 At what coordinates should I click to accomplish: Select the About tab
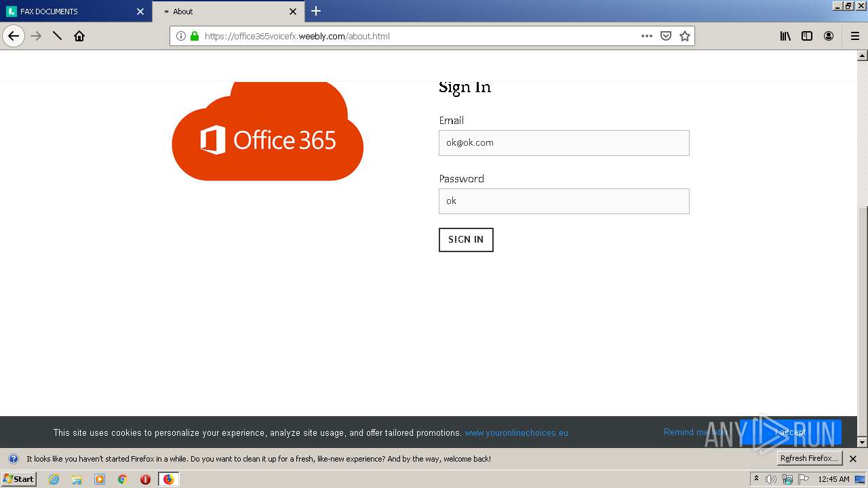228,11
